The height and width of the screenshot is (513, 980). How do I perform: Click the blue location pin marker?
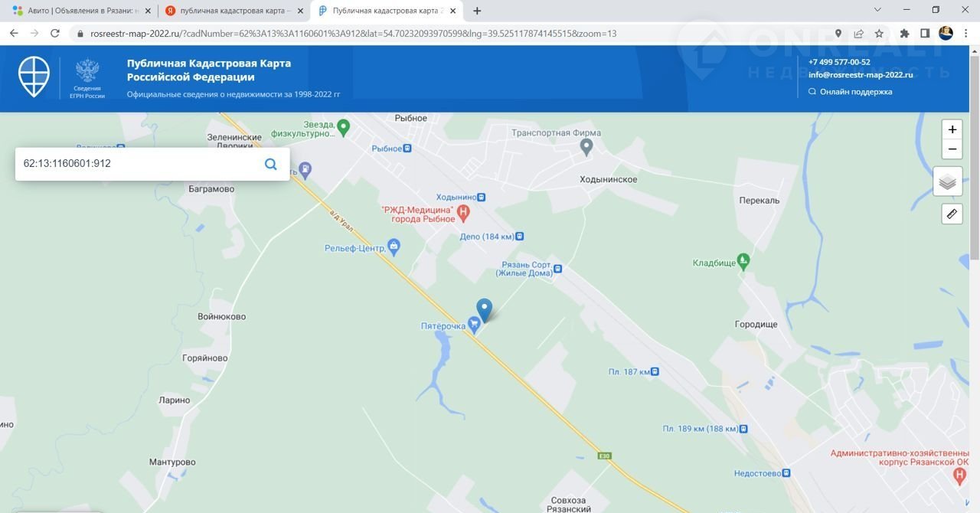(x=484, y=309)
